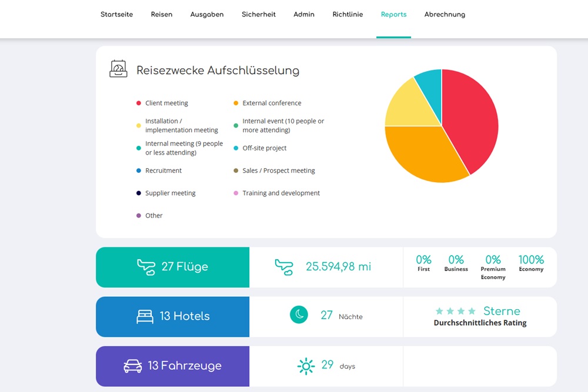Screen dimensions: 588x392
Task: Toggle the Client meeting legend entry
Action: (166, 103)
